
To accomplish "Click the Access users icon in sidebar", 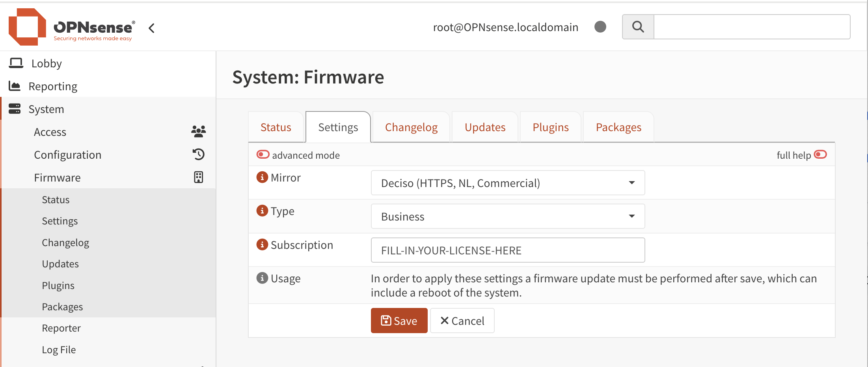I will point(198,132).
